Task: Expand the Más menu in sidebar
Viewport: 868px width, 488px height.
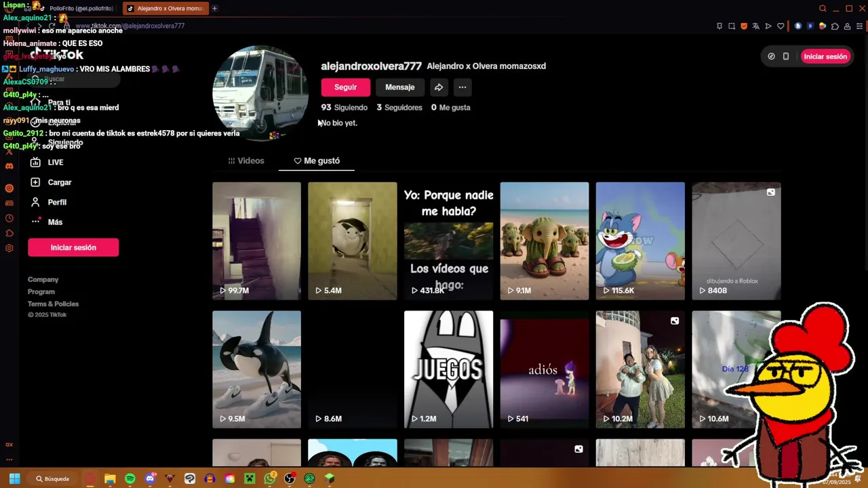Action: [x=46, y=222]
